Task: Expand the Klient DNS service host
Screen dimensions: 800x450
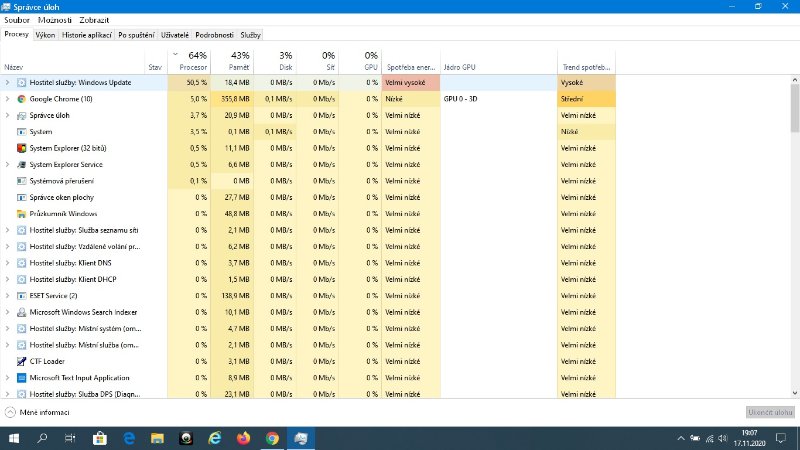Action: point(7,263)
